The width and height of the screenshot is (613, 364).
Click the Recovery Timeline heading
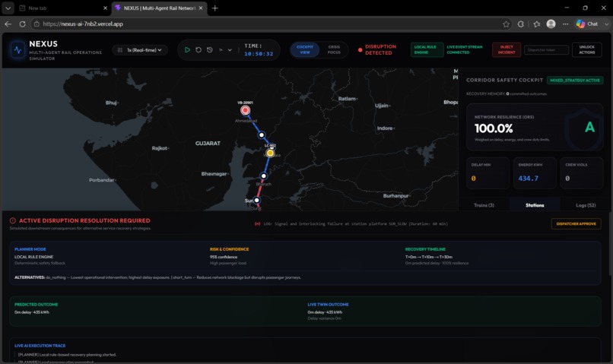425,249
